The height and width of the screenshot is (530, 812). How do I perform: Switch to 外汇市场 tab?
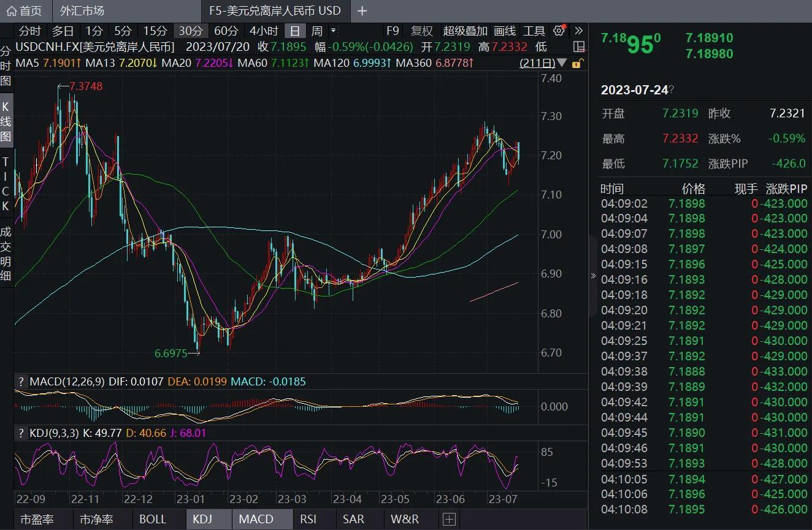click(x=82, y=11)
